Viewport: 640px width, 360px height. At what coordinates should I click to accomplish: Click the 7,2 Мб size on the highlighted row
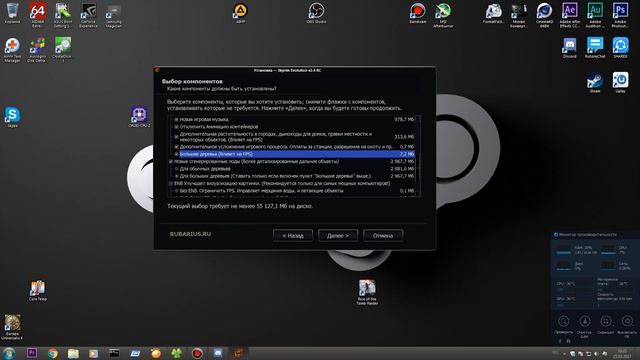click(x=407, y=154)
